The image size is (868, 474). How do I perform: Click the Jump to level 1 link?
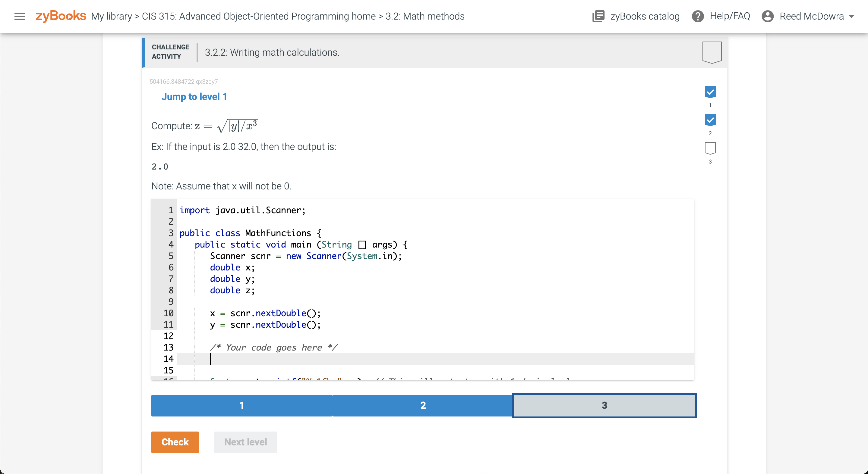point(194,97)
